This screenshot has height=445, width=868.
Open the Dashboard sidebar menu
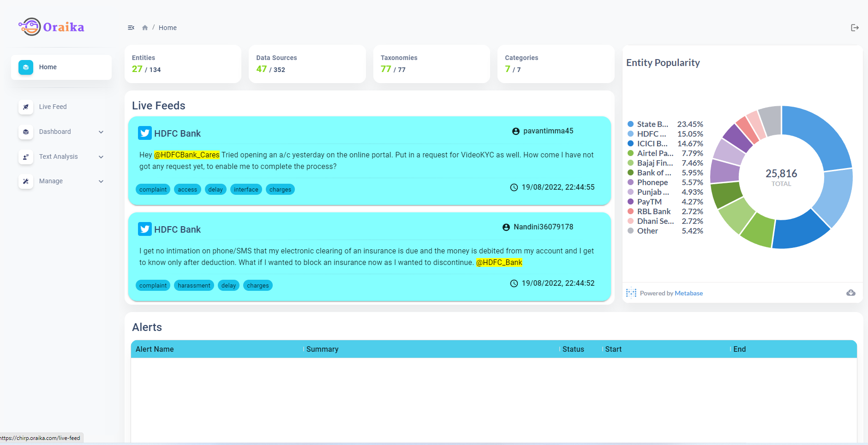[x=61, y=132]
